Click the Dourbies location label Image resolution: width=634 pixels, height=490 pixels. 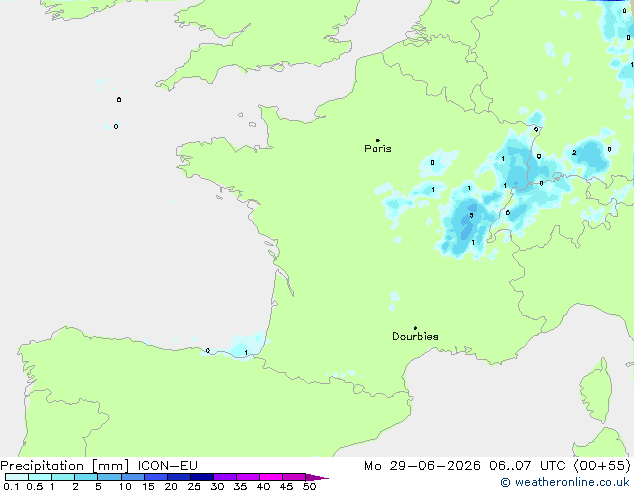tap(415, 336)
